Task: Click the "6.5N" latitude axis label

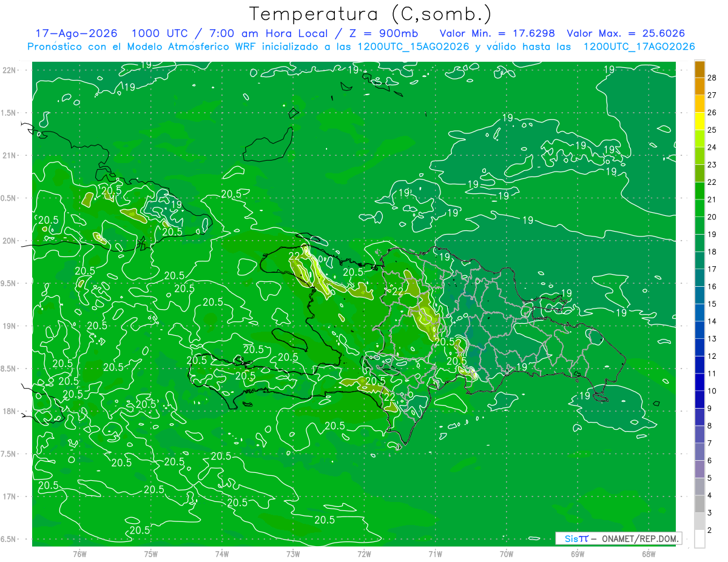Action: (x=9, y=539)
